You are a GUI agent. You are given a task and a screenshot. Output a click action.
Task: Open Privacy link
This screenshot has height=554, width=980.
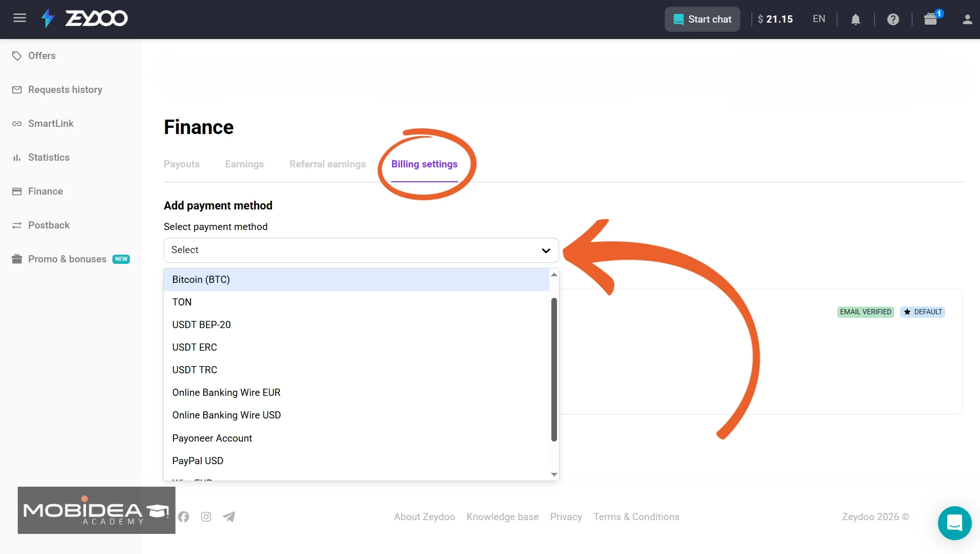tap(566, 517)
